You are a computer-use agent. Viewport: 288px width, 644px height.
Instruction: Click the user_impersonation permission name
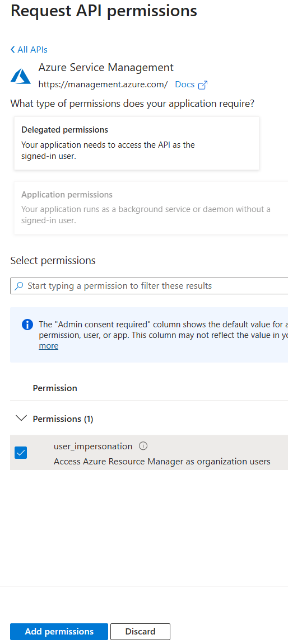93,446
